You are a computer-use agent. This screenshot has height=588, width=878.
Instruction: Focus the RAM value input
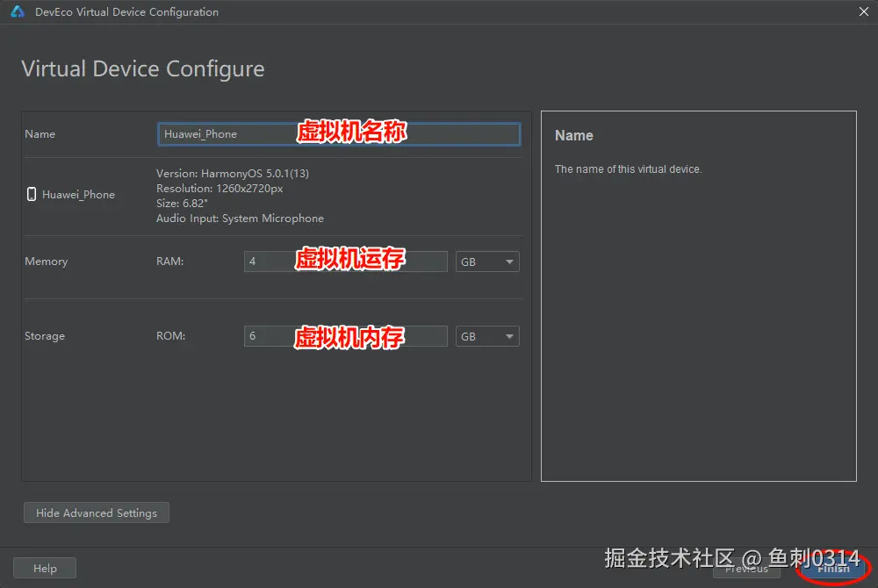[345, 262]
